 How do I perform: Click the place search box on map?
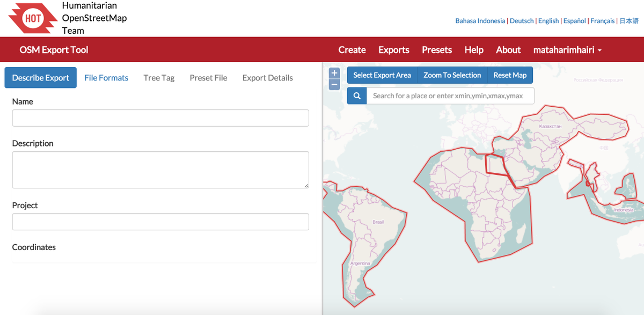pyautogui.click(x=450, y=96)
